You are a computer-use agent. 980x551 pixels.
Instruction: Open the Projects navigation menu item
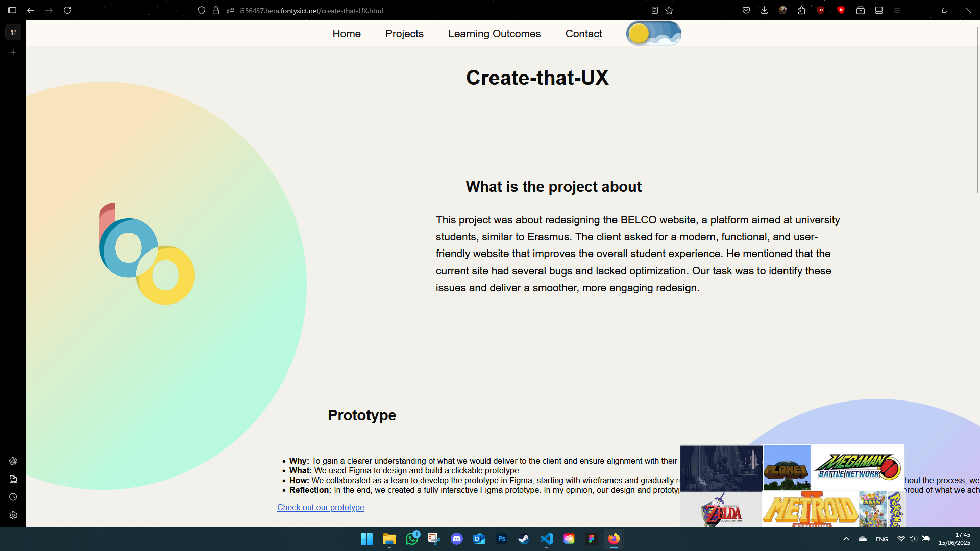(404, 34)
